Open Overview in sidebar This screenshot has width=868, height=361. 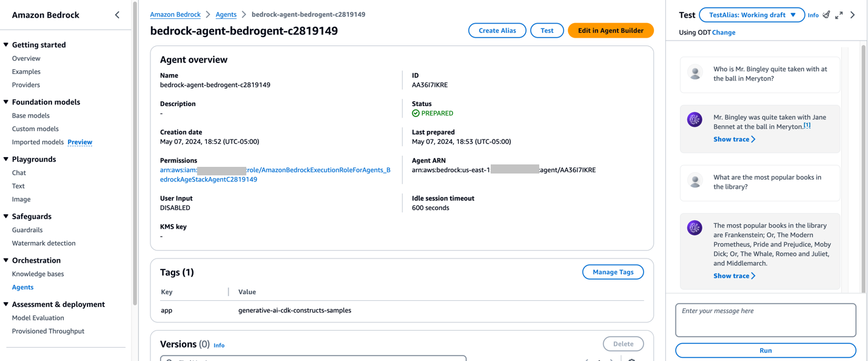(x=26, y=59)
